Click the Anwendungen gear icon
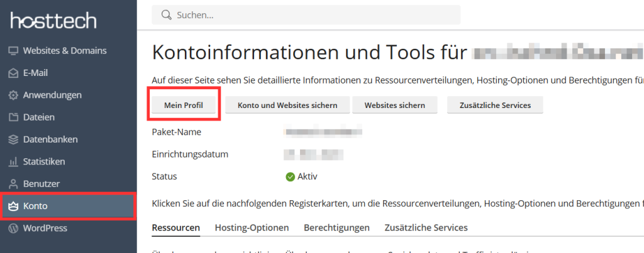Viewport: 644px width, 253px height. (13, 95)
